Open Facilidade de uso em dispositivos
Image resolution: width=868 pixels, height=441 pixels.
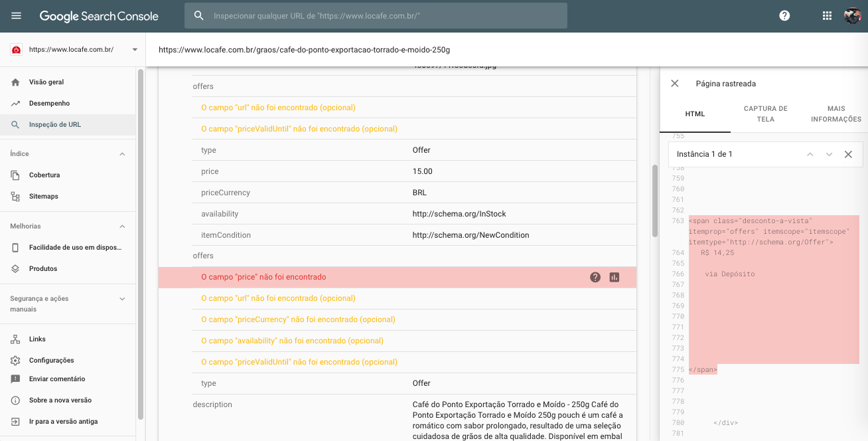(x=68, y=248)
